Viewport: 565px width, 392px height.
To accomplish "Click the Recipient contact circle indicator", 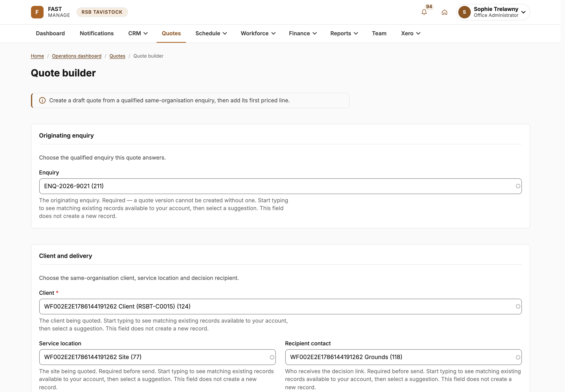I will (x=518, y=357).
